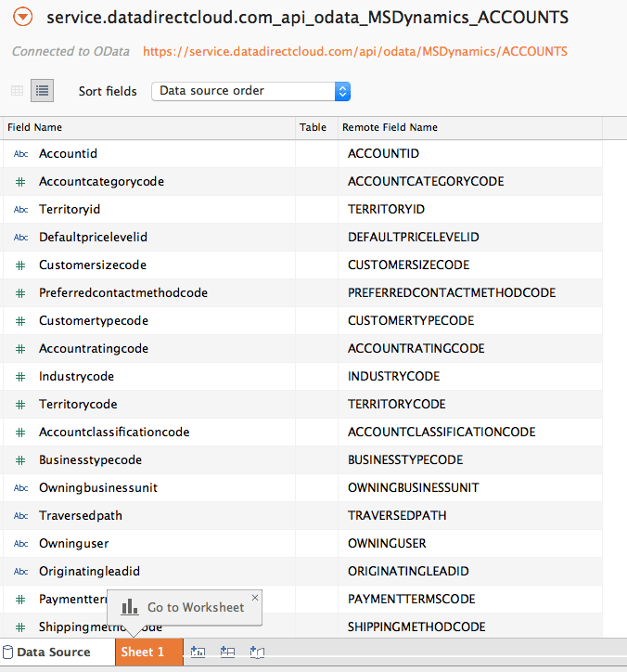Add a new worksheet

(x=198, y=652)
